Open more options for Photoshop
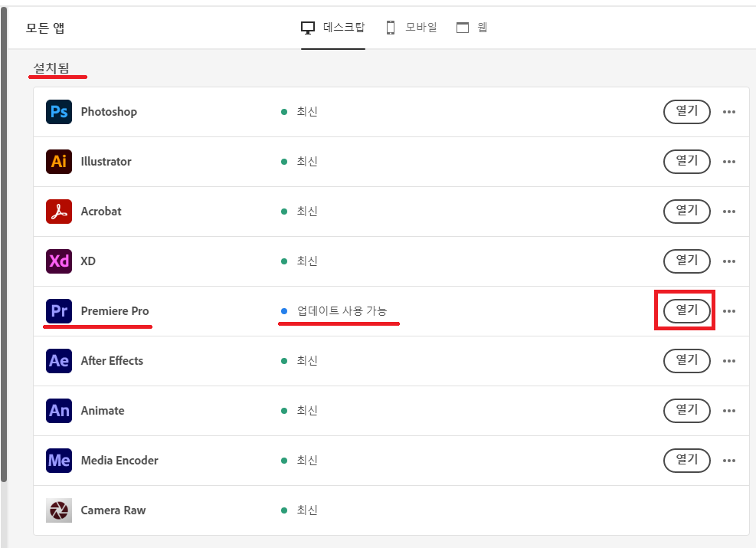Viewport: 756px width, 548px height. tap(729, 112)
